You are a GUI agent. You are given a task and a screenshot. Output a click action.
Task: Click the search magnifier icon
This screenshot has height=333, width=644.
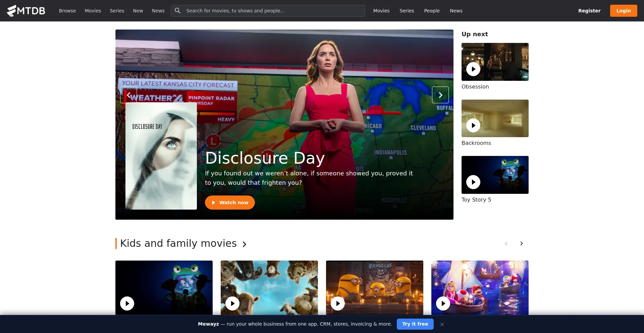pyautogui.click(x=178, y=11)
